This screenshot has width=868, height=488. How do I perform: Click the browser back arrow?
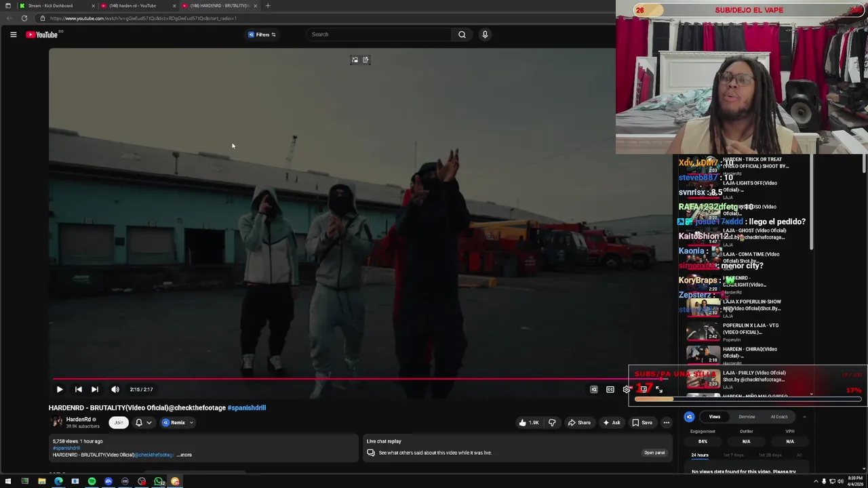coord(8,18)
